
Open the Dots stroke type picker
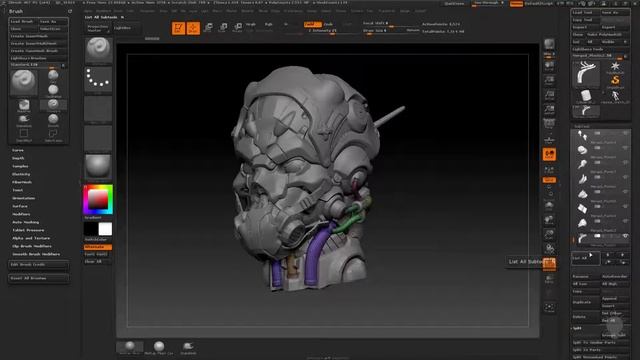tap(98, 79)
